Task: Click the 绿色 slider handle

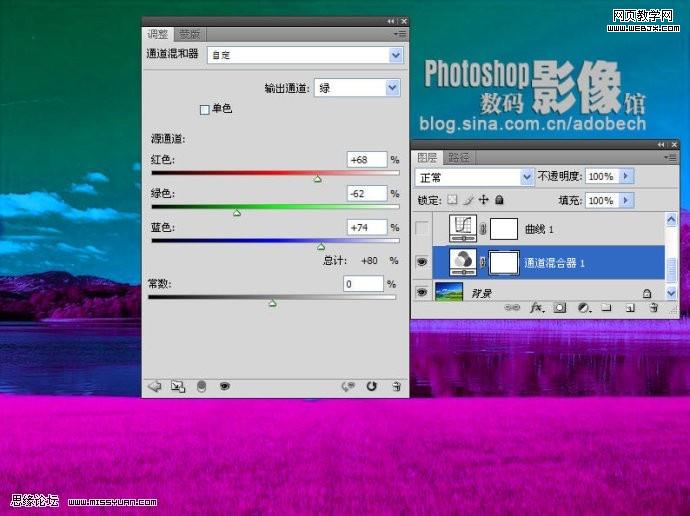Action: point(237,213)
